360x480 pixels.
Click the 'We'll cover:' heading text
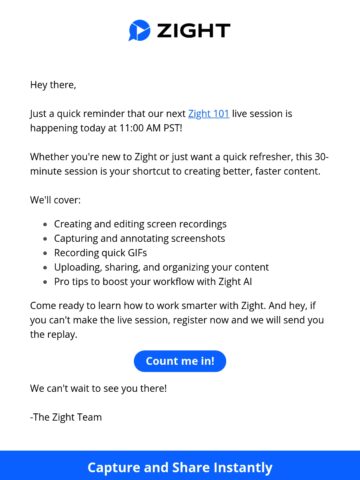[x=55, y=200]
